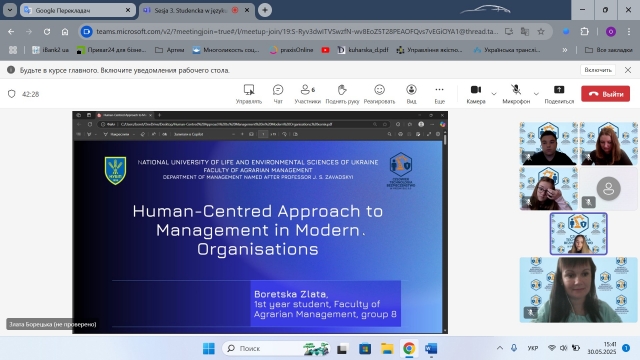Bookmark this page with the star icon
This screenshot has height=360, width=640.
pos(541,31)
